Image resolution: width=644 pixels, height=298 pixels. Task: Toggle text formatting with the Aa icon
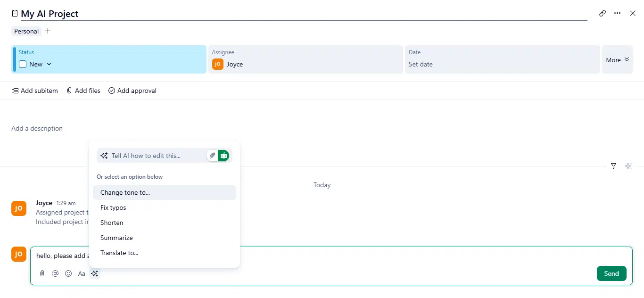coord(82,273)
